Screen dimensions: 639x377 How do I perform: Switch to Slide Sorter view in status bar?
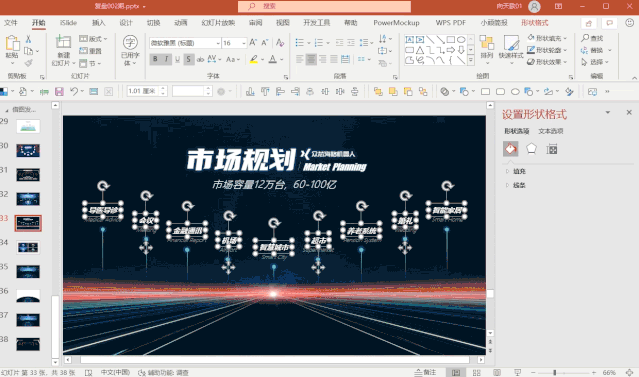476,373
